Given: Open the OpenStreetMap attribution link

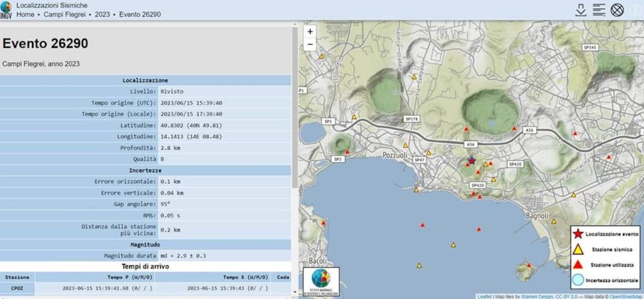Looking at the screenshot, I should 626,297.
